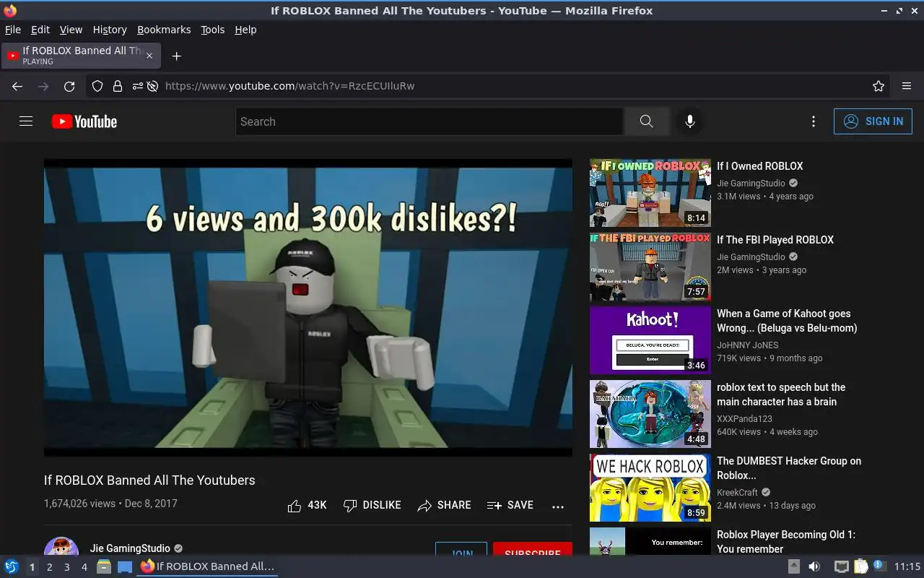The height and width of the screenshot is (578, 924).
Task: Click title If The FBI Played ROBLOX
Action: point(775,240)
